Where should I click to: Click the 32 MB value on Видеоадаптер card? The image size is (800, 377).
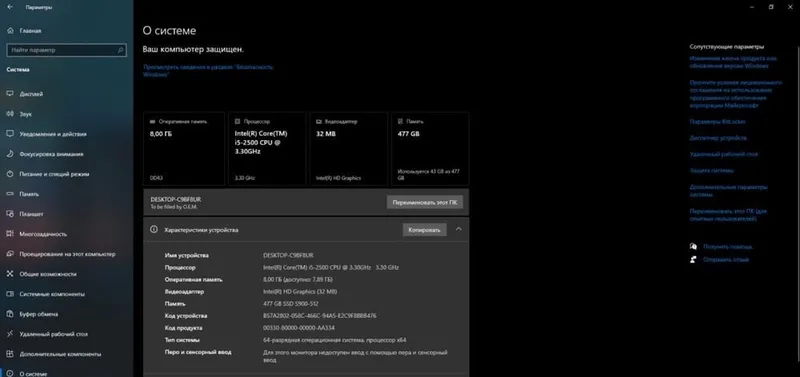(326, 134)
